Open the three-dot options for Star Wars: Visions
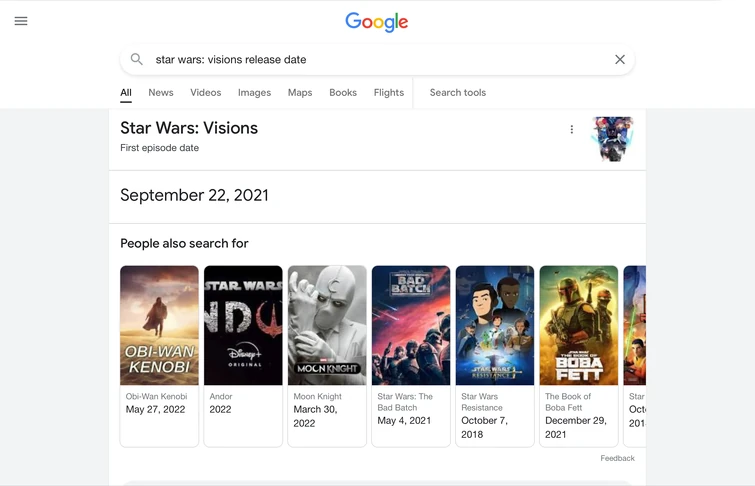Image resolution: width=755 pixels, height=486 pixels. [572, 129]
